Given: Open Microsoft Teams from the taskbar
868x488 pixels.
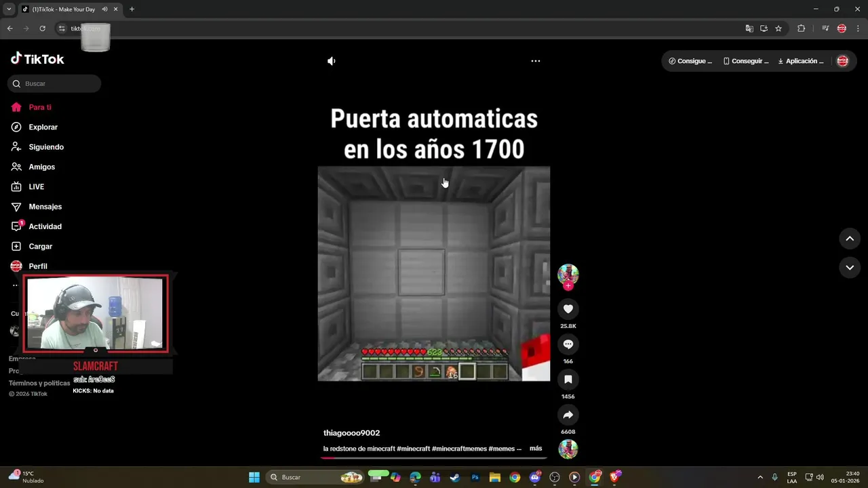Looking at the screenshot, I should (x=435, y=477).
